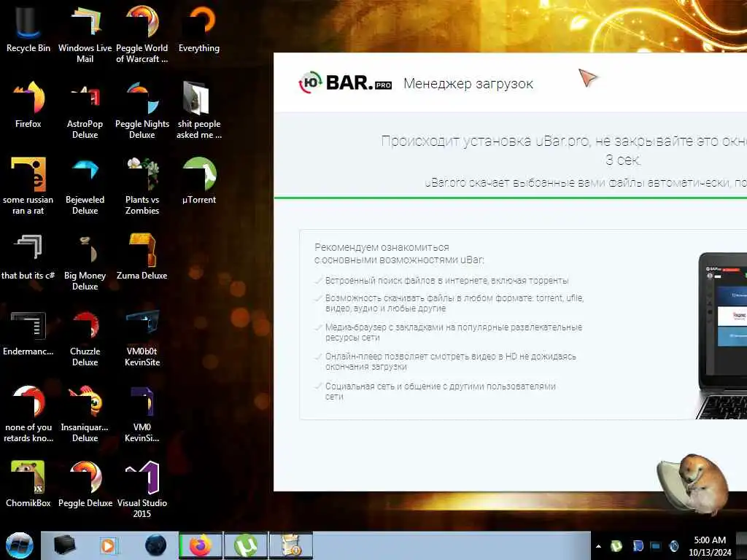
Task: Select ChomikBox desktop icon
Action: [x=28, y=484]
